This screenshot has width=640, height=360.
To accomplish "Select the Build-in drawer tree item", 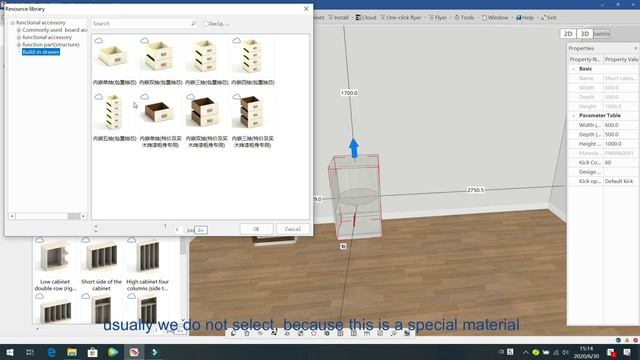I will click(41, 52).
